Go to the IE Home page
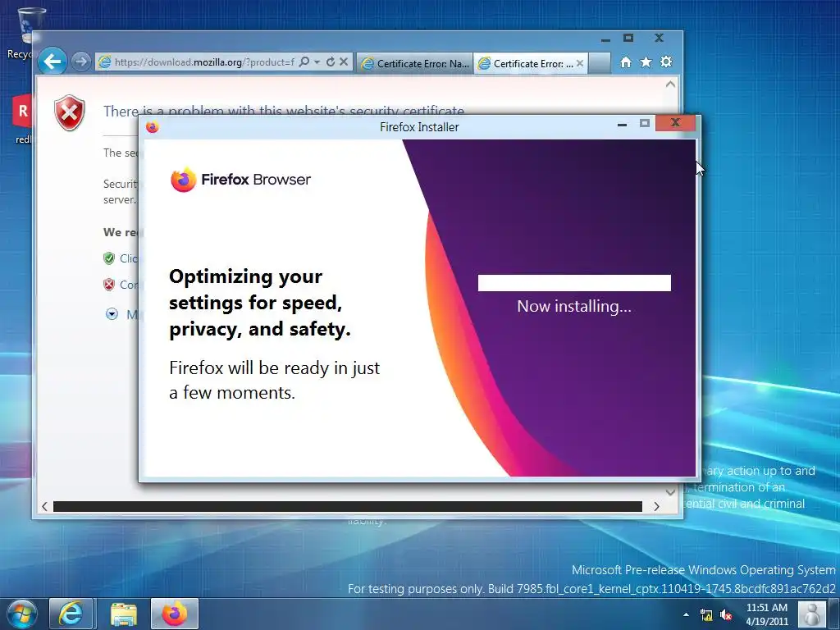The image size is (840, 630). [626, 62]
